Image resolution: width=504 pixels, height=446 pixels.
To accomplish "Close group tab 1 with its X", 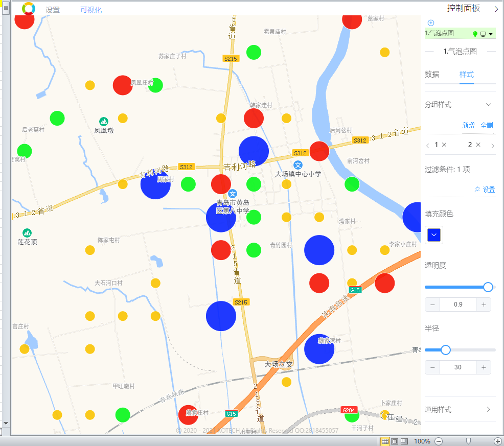I will point(444,145).
